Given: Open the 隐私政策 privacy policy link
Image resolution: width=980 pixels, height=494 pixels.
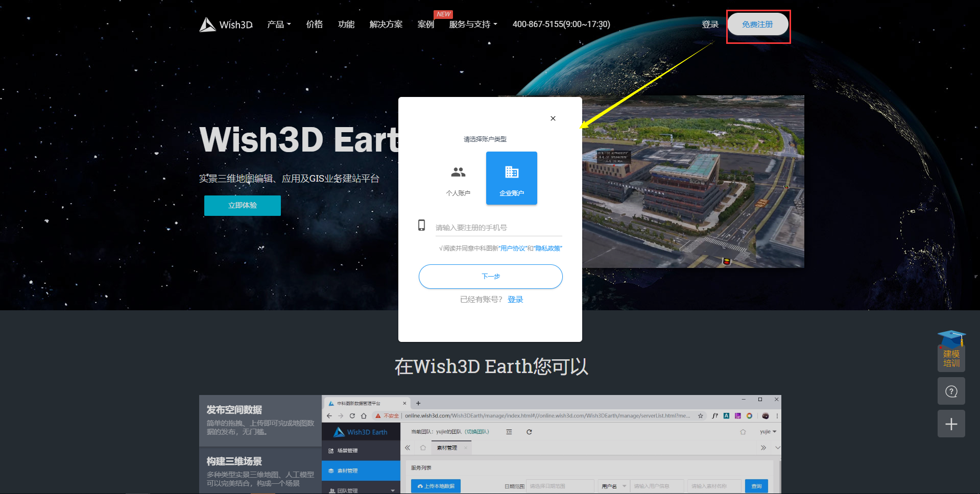Looking at the screenshot, I should click(548, 249).
